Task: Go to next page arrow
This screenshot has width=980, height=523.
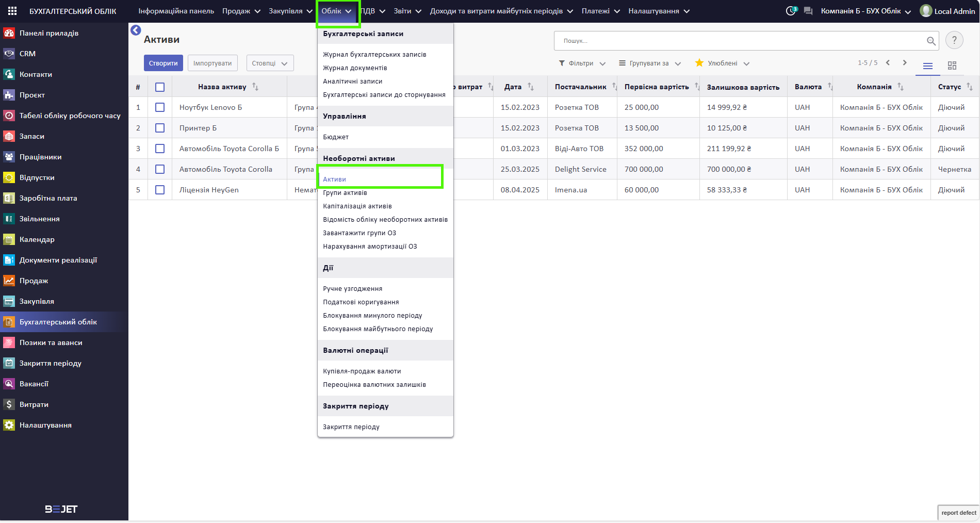Action: point(904,62)
